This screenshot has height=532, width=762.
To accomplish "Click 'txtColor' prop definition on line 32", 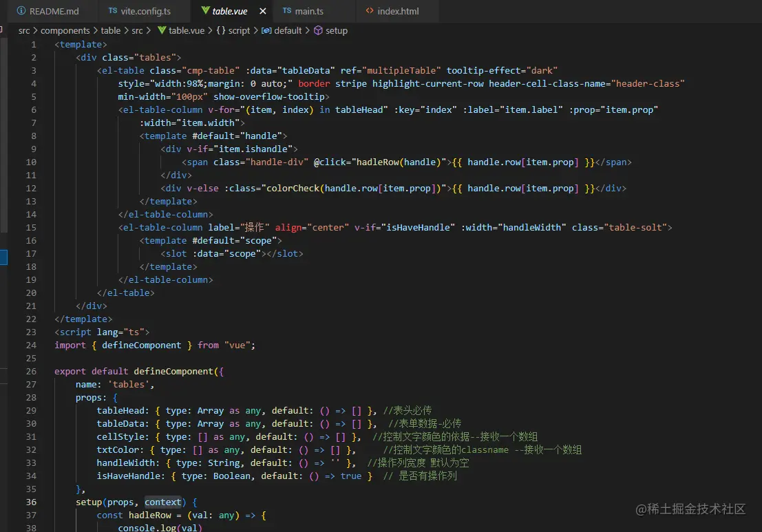I will pos(118,450).
